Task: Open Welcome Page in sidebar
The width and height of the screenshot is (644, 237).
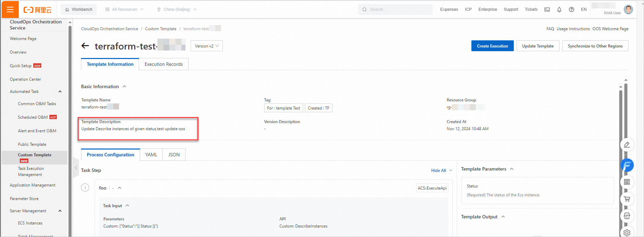Action: 23,39
